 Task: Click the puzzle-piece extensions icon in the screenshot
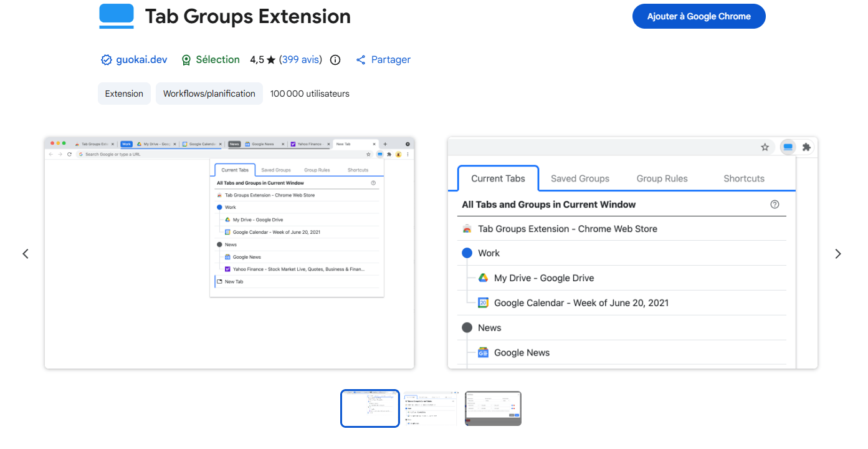coord(807,147)
